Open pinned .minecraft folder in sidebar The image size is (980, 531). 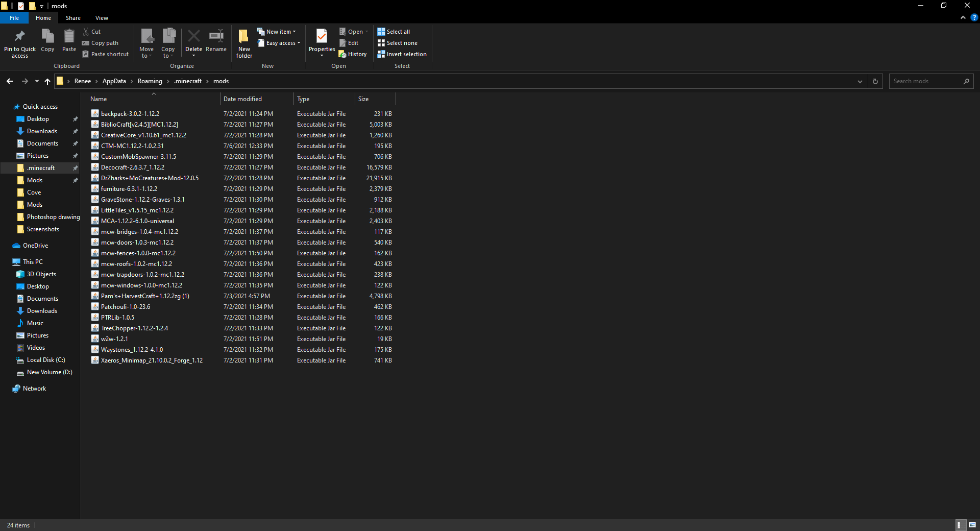pos(41,168)
